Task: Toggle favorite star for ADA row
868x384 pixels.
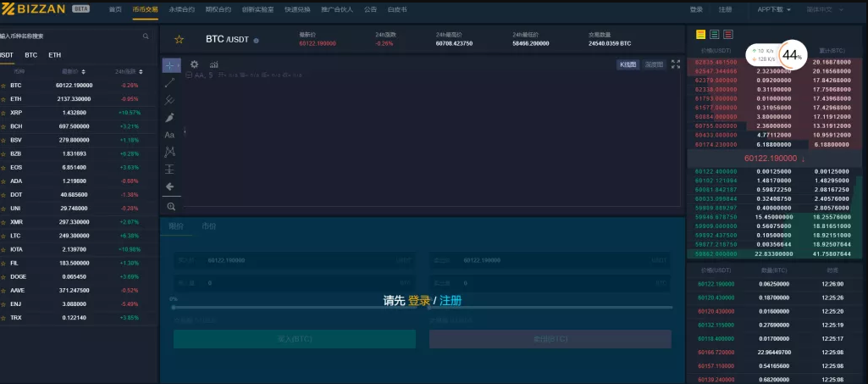Action: coord(3,181)
